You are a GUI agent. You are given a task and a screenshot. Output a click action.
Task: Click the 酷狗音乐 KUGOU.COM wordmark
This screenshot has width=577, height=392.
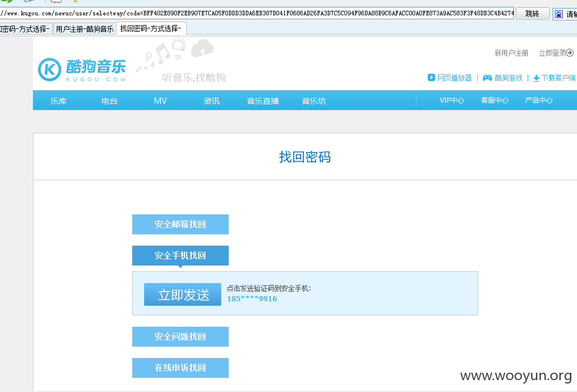[x=96, y=70]
